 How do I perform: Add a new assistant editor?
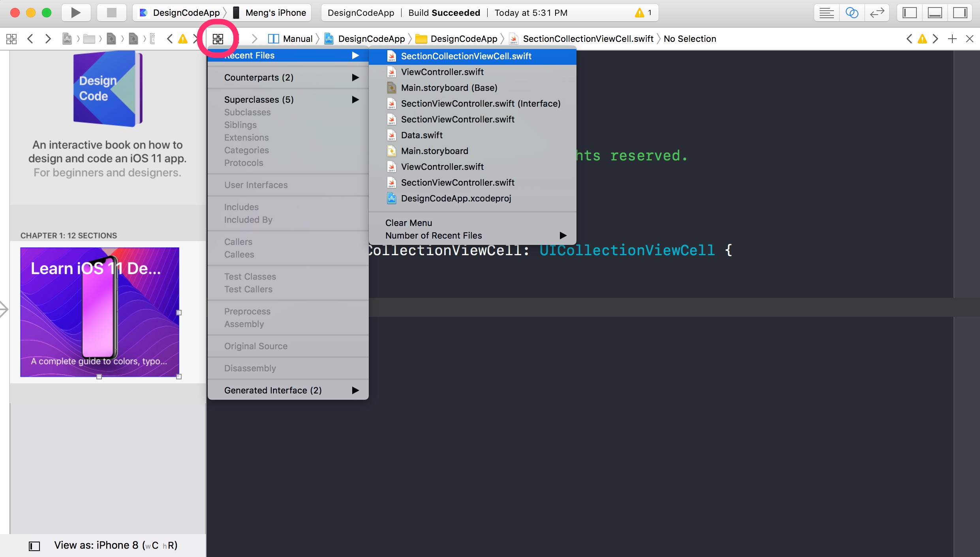[x=952, y=39]
